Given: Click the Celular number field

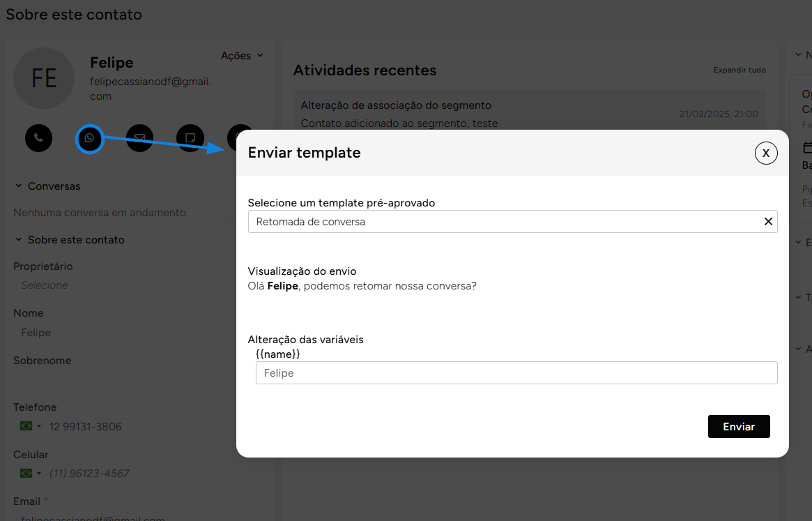Looking at the screenshot, I should 89,473.
